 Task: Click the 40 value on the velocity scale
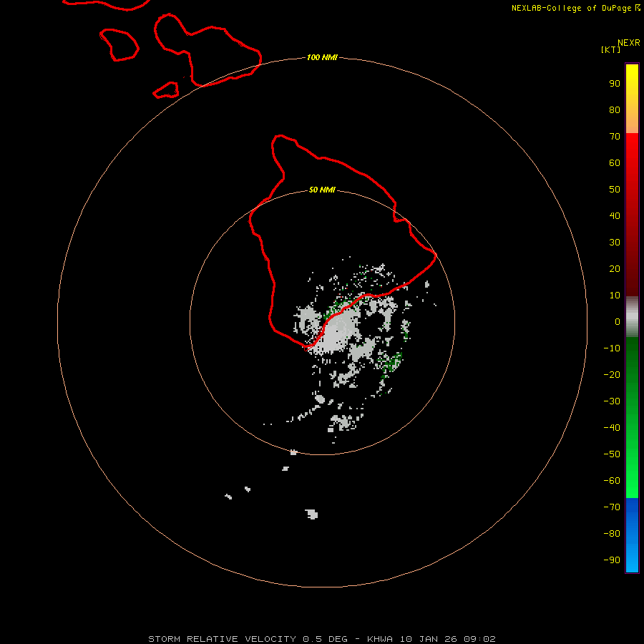click(615, 216)
